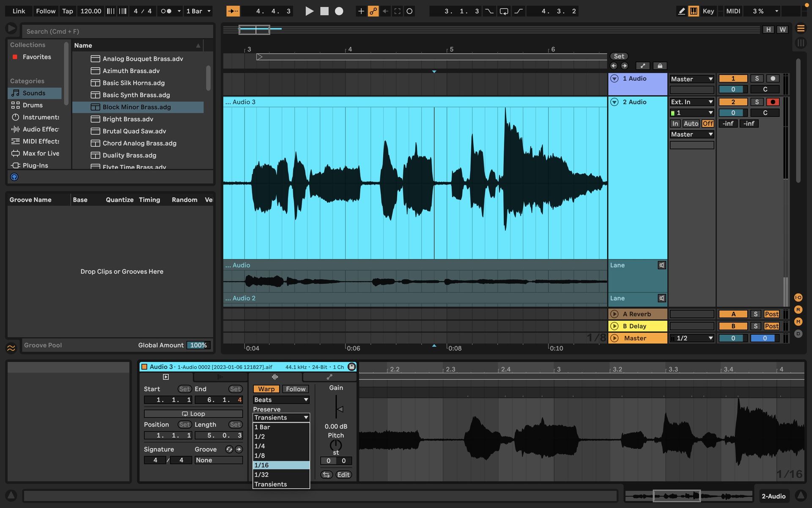Select 1/8 from the open quantization list
Viewport: 812px width, 508px height.
(x=260, y=456)
